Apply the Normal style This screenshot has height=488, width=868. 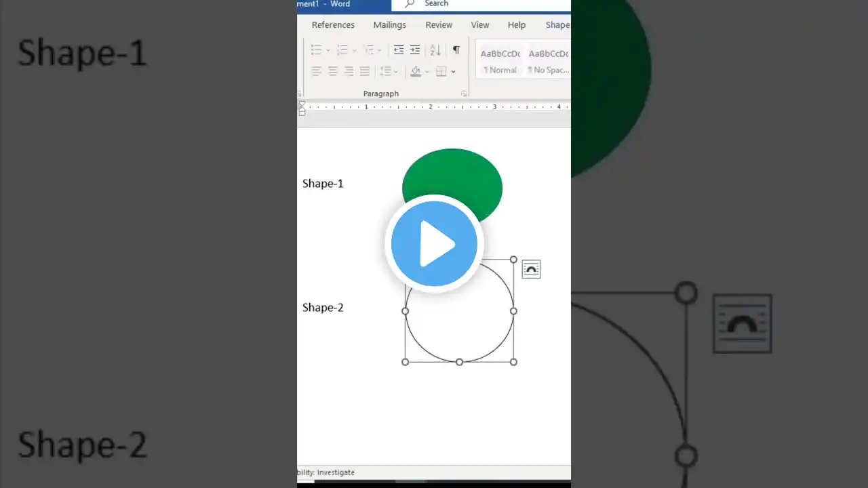coord(500,61)
